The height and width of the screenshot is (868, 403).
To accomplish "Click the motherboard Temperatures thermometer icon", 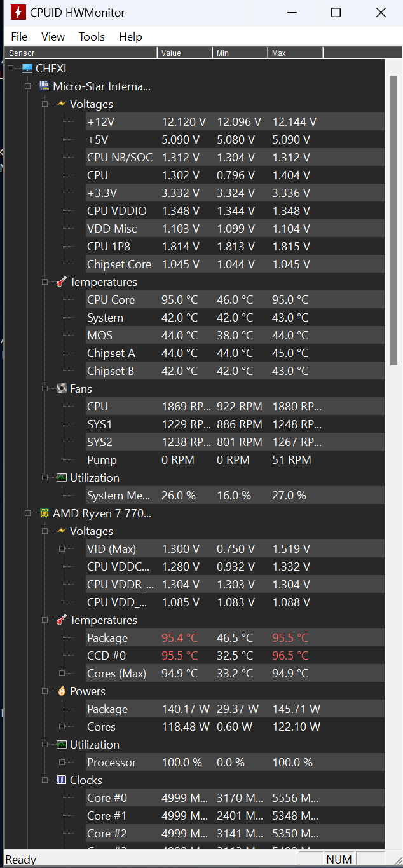I will click(x=62, y=281).
